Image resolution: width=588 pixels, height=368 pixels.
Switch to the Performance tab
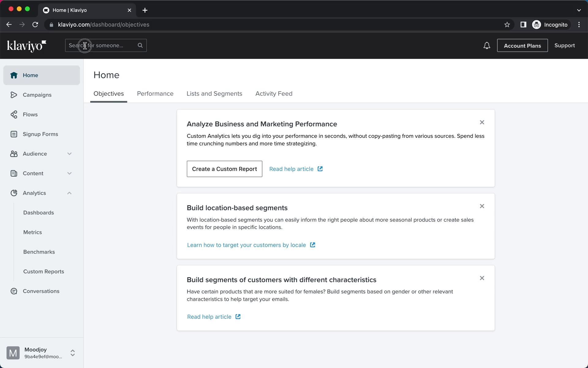(155, 94)
